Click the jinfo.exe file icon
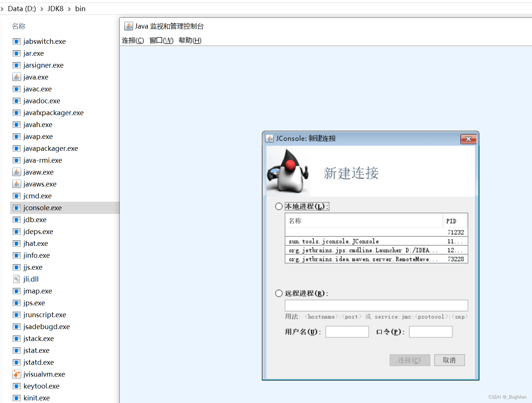The width and height of the screenshot is (532, 403). click(17, 256)
